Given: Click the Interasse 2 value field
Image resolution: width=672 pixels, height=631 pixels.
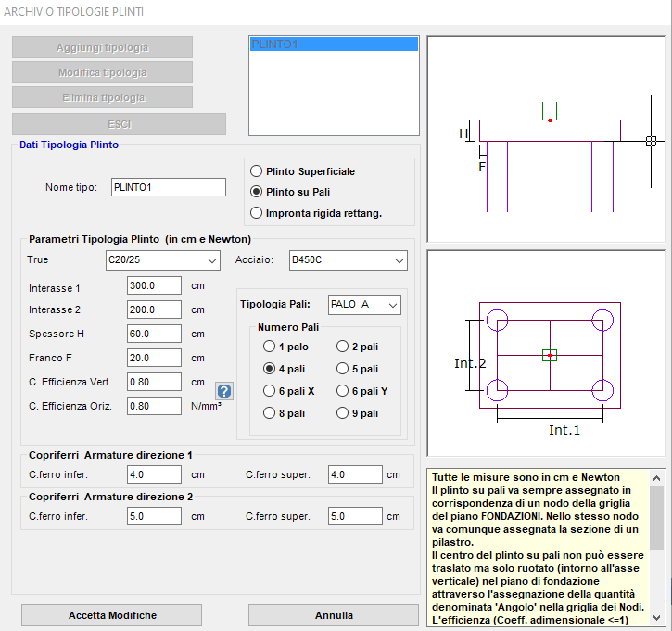Looking at the screenshot, I should 154,309.
